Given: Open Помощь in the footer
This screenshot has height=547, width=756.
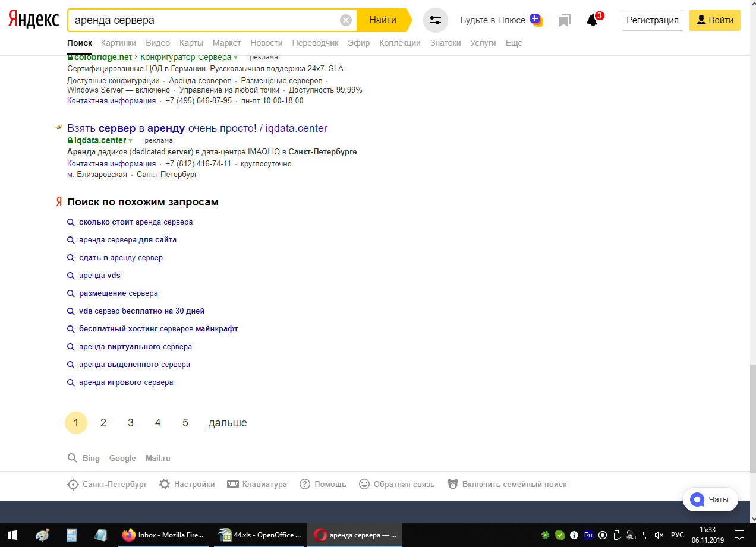Looking at the screenshot, I should [x=323, y=484].
